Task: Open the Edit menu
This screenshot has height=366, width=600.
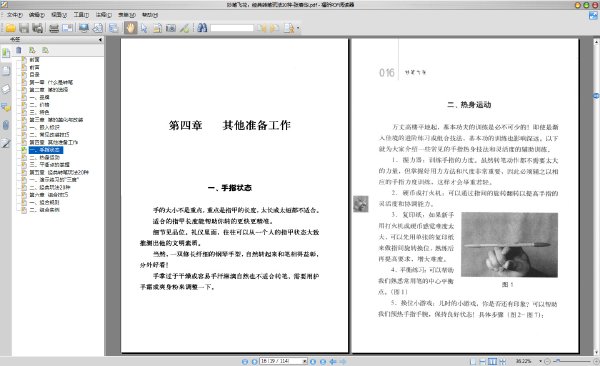Action: [36, 15]
